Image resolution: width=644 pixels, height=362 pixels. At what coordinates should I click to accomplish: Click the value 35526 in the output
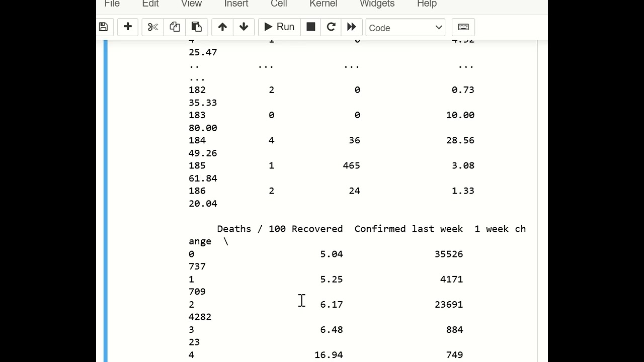[x=449, y=254]
